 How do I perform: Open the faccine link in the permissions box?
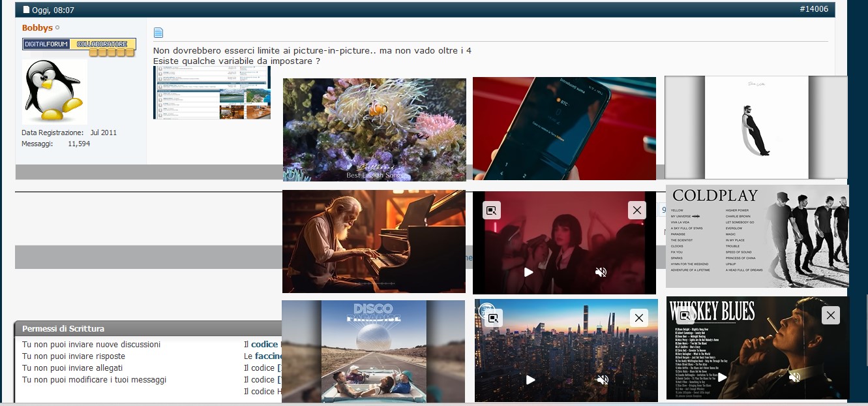268,356
